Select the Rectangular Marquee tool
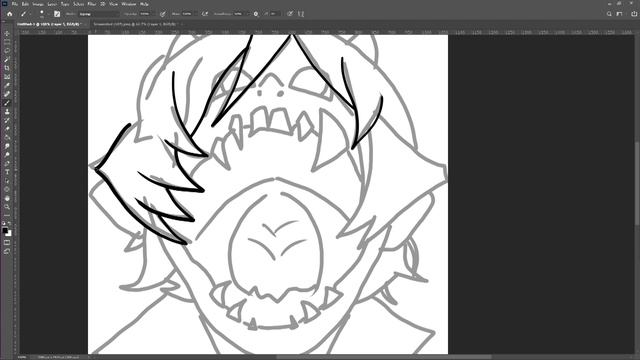Image resolution: width=640 pixels, height=360 pixels. point(7,42)
